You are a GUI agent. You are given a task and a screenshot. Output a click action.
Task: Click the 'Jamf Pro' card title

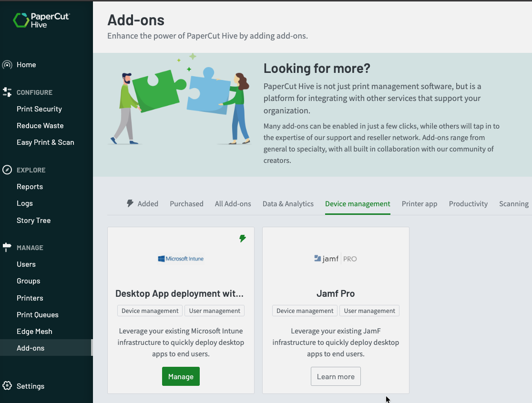click(x=336, y=293)
